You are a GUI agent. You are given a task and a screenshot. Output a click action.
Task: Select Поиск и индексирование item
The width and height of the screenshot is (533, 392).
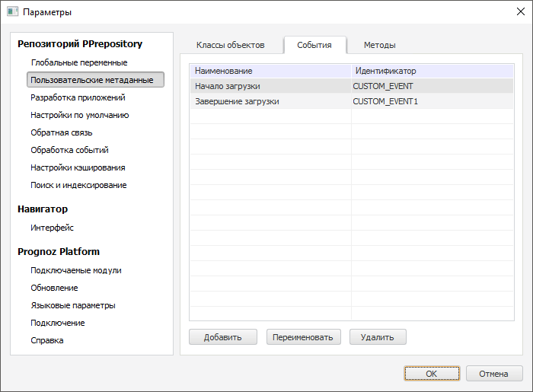tap(78, 185)
